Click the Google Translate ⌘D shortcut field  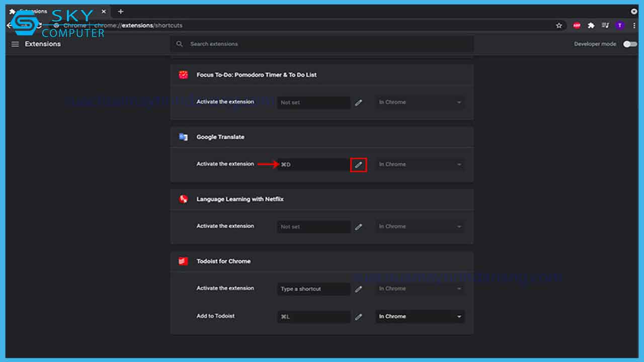click(314, 164)
